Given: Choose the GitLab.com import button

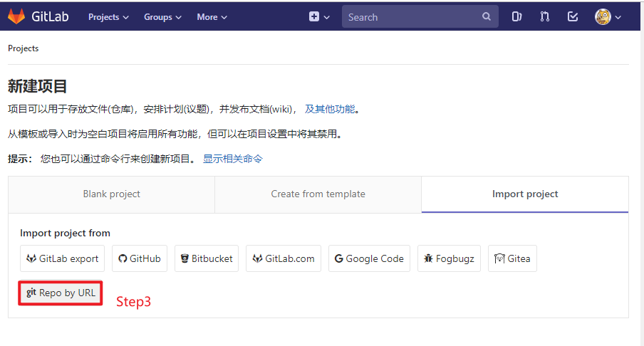Looking at the screenshot, I should point(284,258).
